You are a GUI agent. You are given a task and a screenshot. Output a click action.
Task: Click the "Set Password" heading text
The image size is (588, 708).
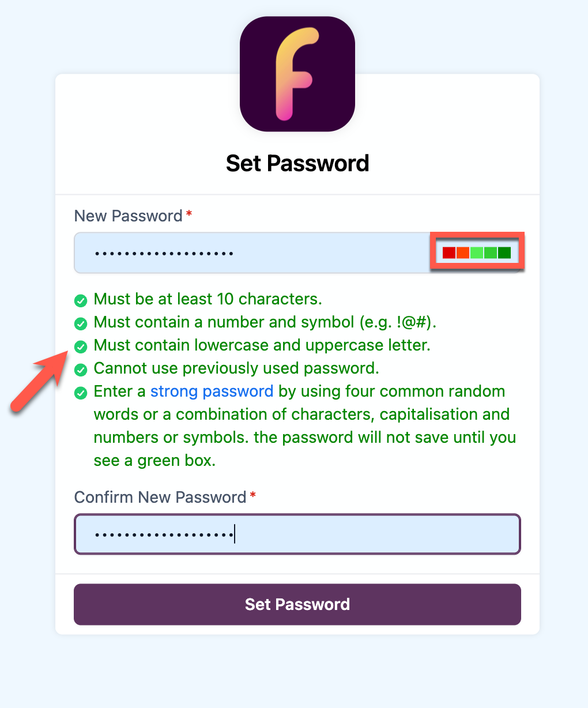[x=297, y=163]
